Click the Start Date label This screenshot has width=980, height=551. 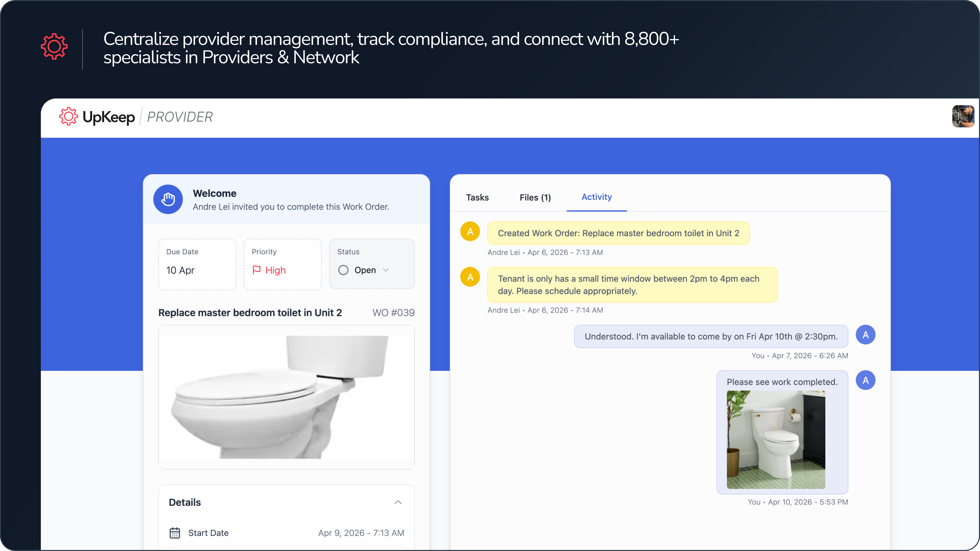tap(209, 533)
